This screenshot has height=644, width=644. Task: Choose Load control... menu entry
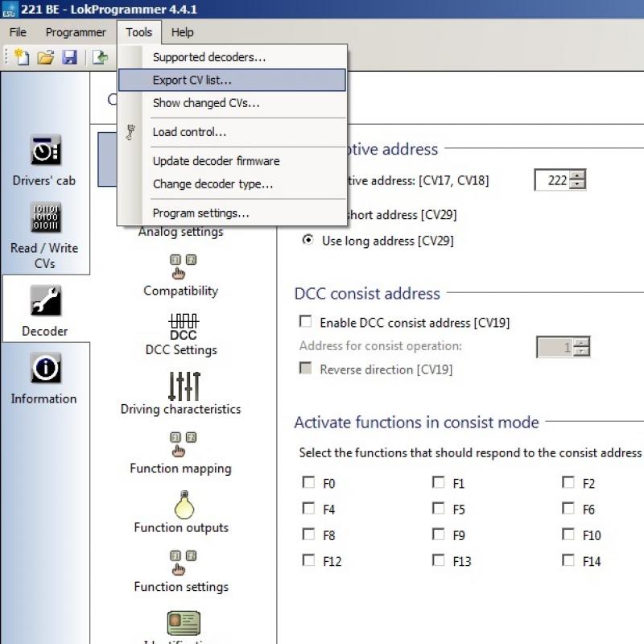tap(232, 132)
